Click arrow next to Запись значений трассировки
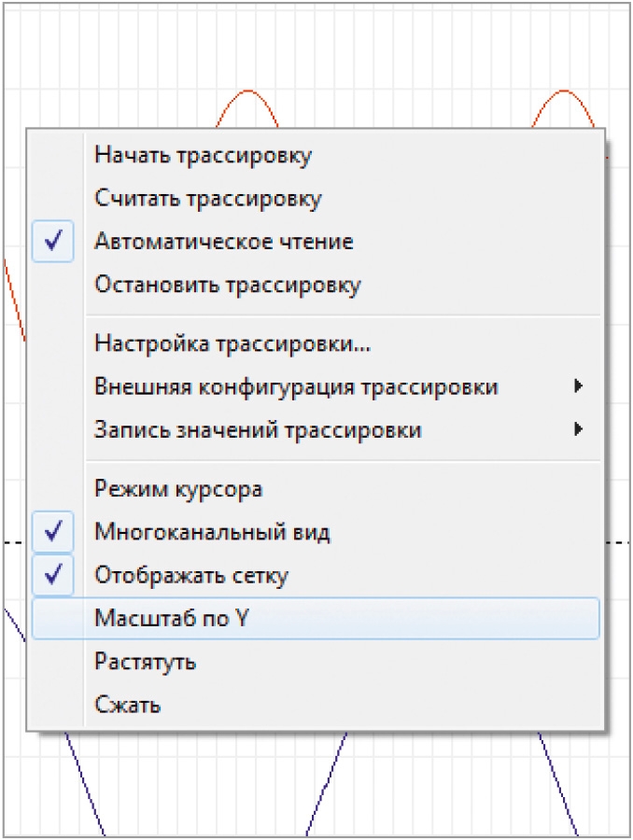 tap(578, 429)
